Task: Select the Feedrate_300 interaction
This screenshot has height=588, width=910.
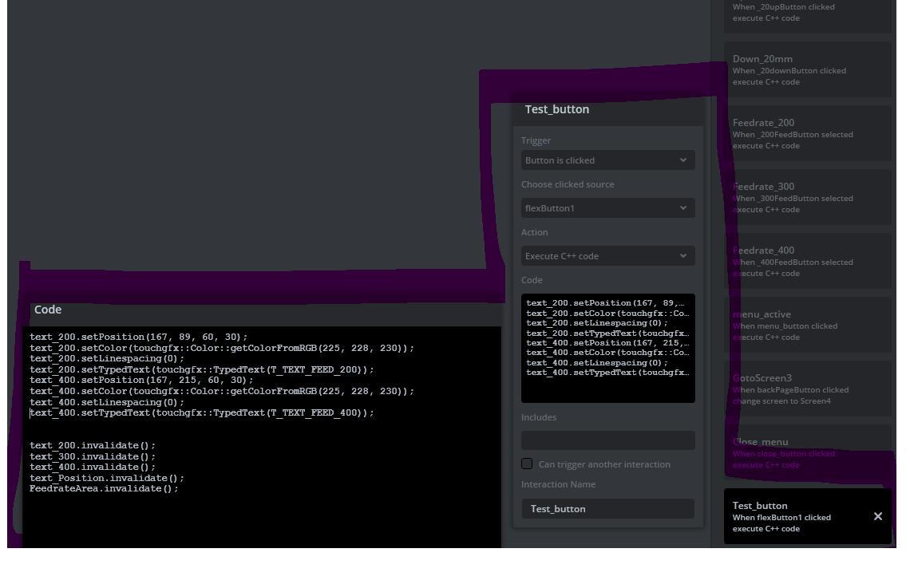Action: tap(807, 197)
